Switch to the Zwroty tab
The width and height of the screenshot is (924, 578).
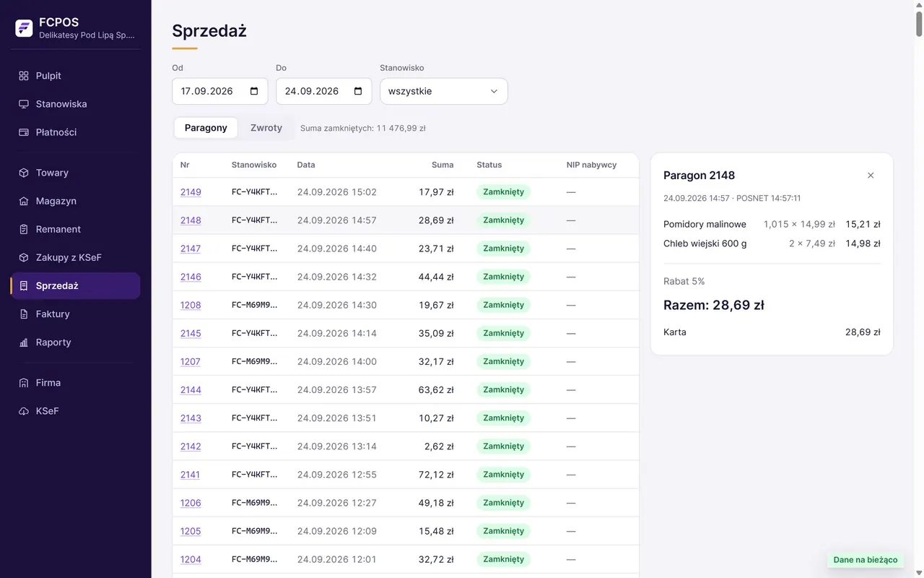pos(266,128)
